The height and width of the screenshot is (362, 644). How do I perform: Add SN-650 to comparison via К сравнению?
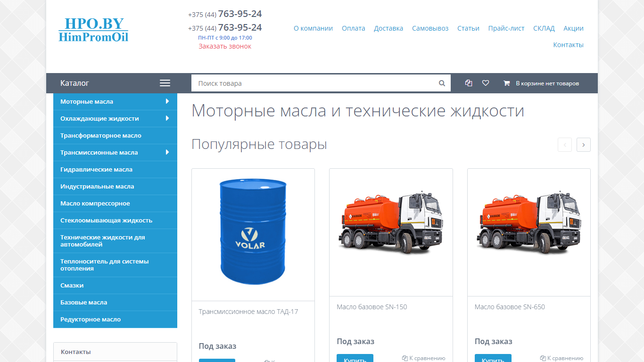562,358
